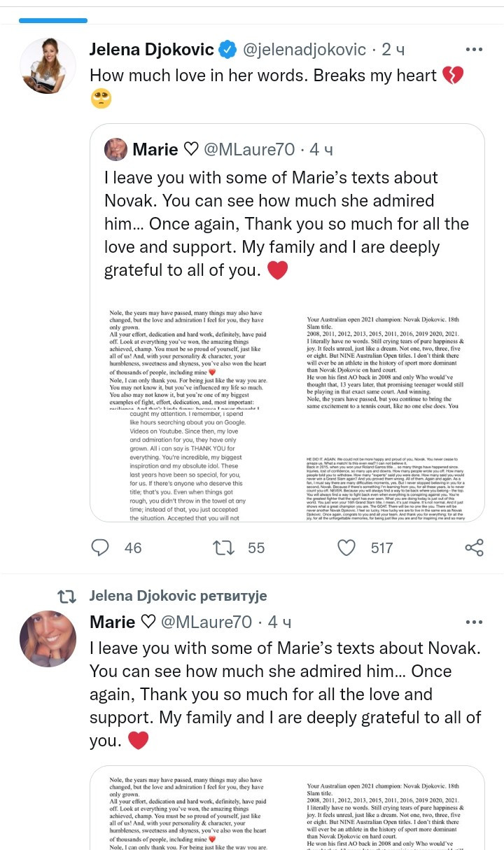
Task: Open @MLaure70 handle in retweeted tweet
Action: [206, 622]
